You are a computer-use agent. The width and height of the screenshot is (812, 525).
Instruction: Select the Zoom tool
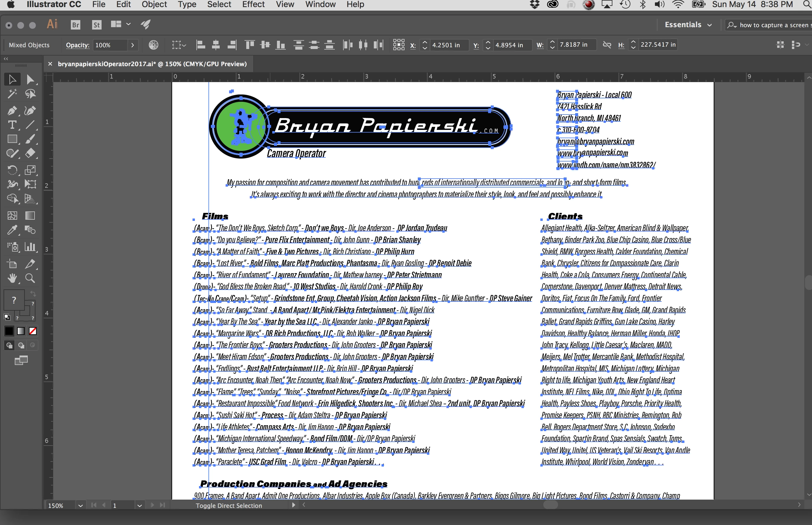30,278
